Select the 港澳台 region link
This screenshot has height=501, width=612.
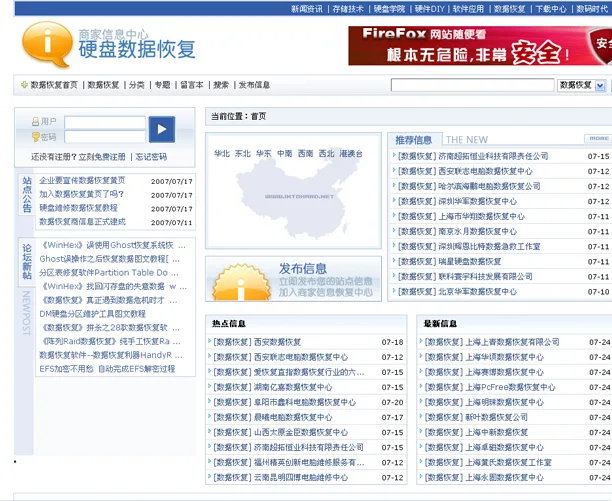(351, 154)
